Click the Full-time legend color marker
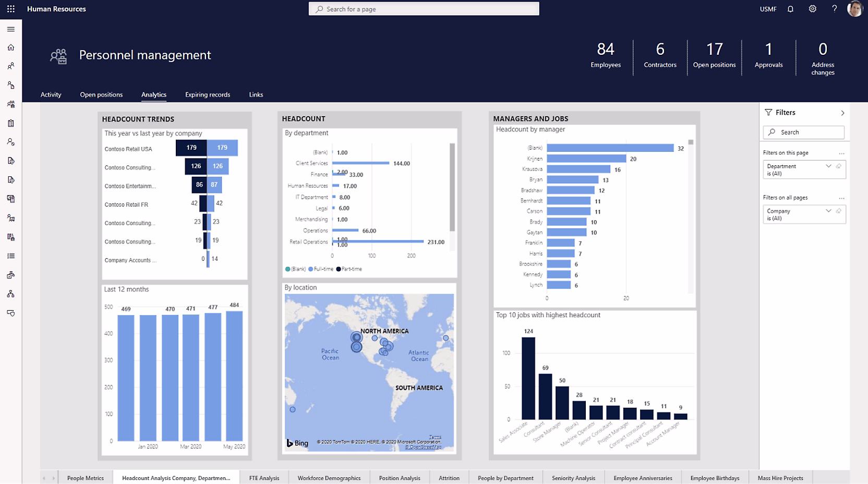 point(311,269)
